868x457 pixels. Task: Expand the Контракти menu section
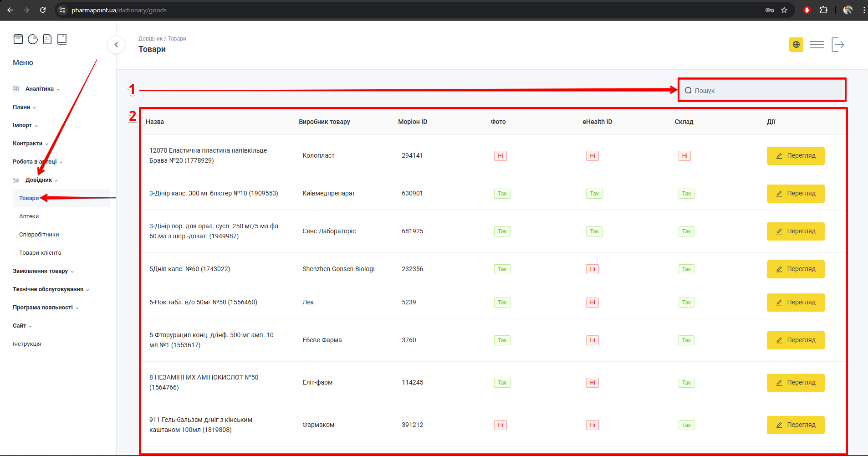tap(28, 144)
